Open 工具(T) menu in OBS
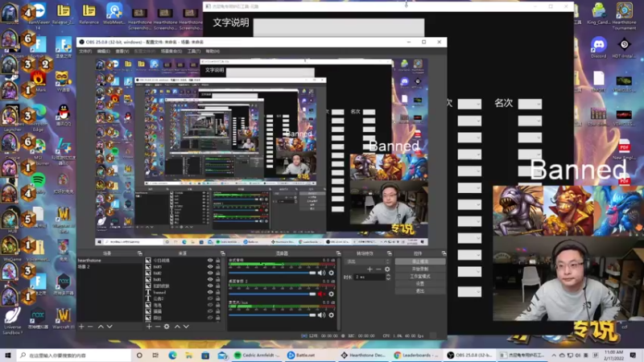 194,51
